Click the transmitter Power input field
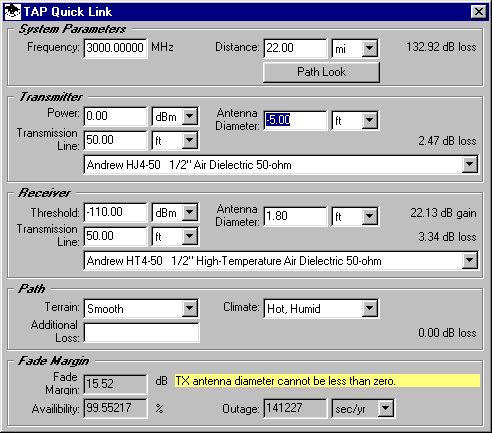Image resolution: width=492 pixels, height=433 pixels. tap(115, 116)
